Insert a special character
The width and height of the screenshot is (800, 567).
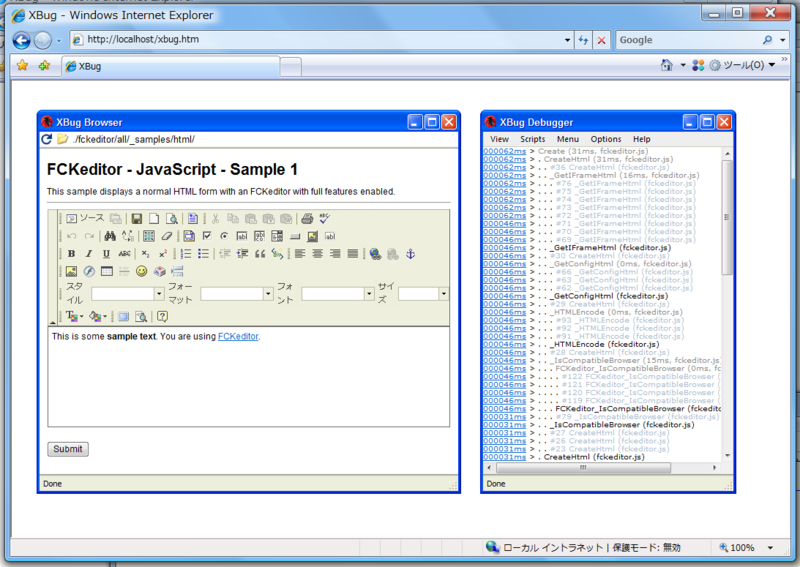[159, 271]
